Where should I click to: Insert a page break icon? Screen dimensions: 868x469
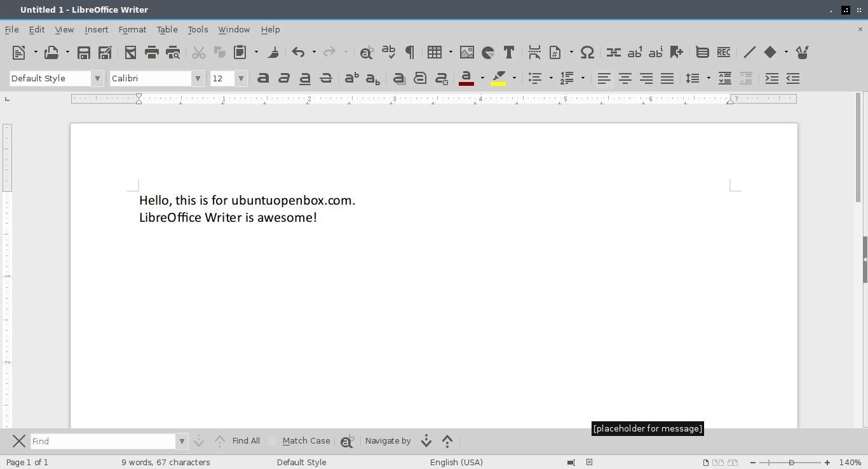534,52
